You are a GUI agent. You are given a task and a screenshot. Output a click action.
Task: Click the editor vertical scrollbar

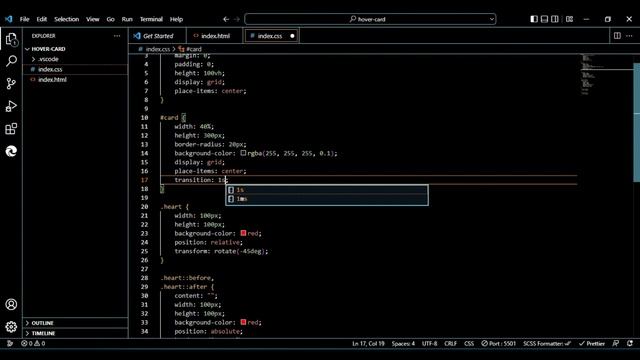[637, 122]
